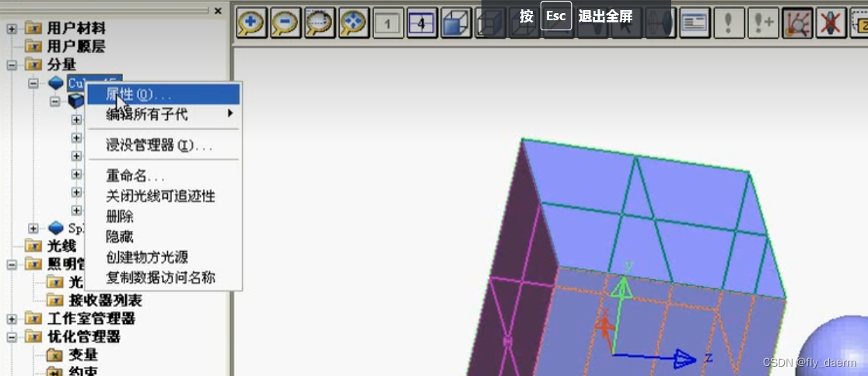868x376 pixels.
Task: Collapse the 优化管理器 folder
Action: (12, 337)
